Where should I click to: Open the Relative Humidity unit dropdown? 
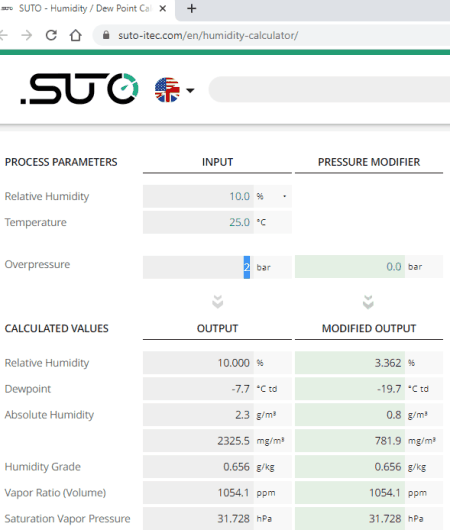pyautogui.click(x=273, y=196)
